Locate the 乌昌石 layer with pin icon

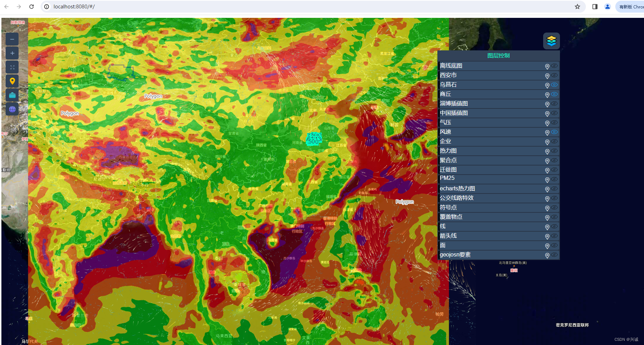[547, 85]
